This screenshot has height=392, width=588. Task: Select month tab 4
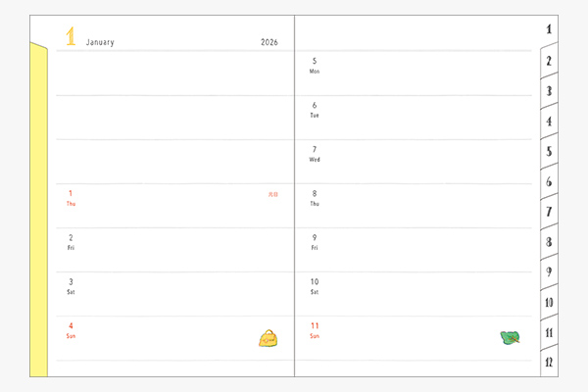(549, 122)
